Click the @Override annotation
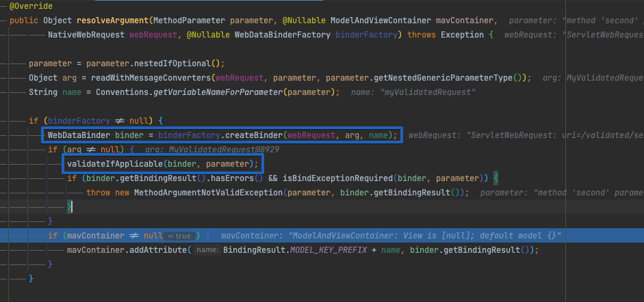644x302 pixels. [x=31, y=6]
